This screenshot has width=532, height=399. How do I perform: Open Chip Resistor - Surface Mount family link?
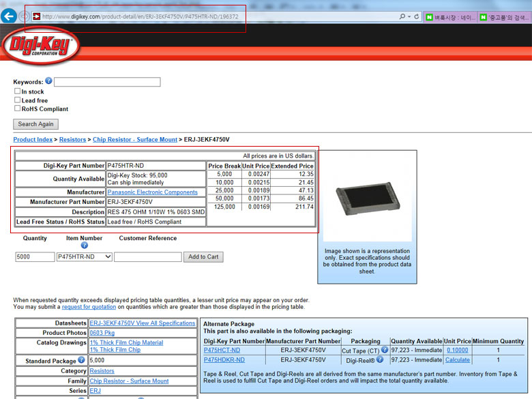129,381
